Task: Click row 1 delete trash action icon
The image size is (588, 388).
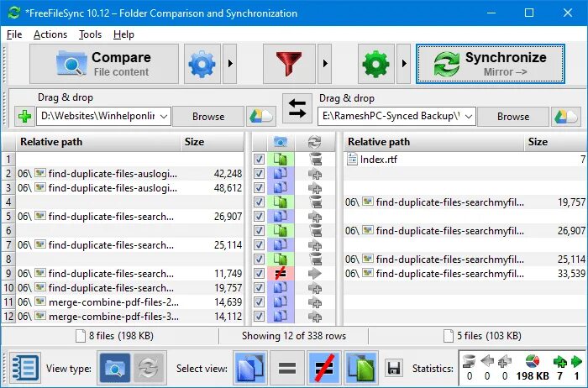Action: [x=315, y=160]
